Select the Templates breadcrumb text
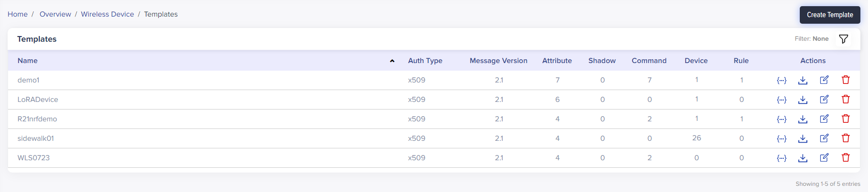The height and width of the screenshot is (192, 868). click(161, 14)
